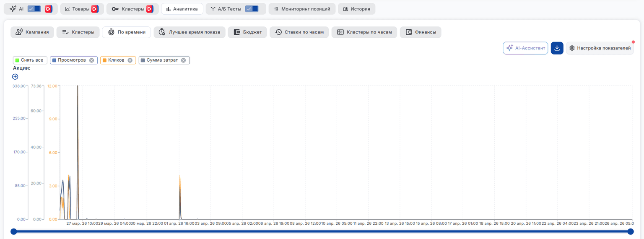
Task: Toggle the AI switch on or off
Action: tap(34, 9)
